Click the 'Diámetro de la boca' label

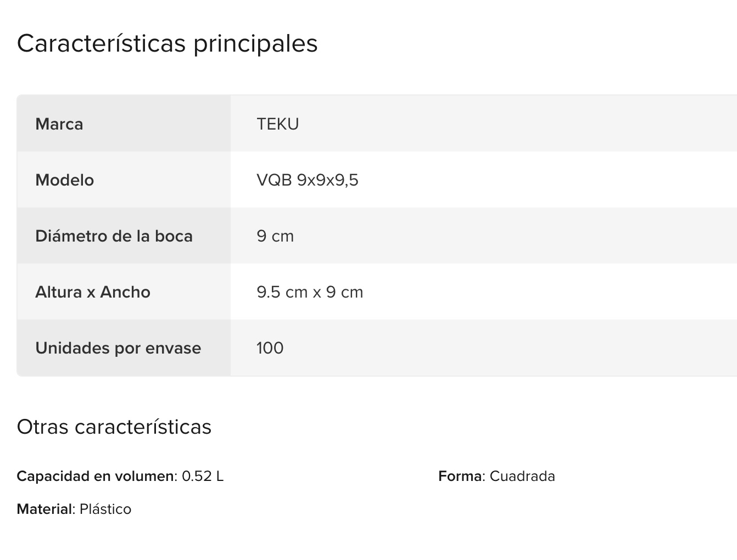pos(114,236)
